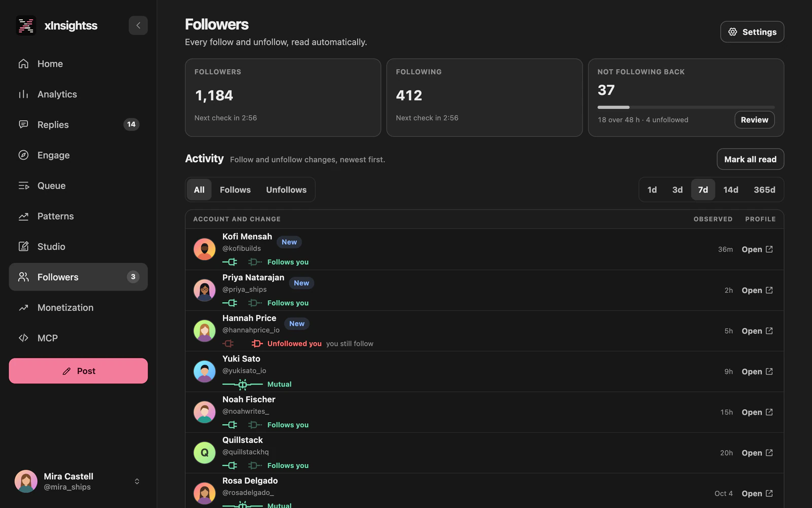812x508 pixels.
Task: Open the Home icon in sidebar
Action: pos(23,63)
